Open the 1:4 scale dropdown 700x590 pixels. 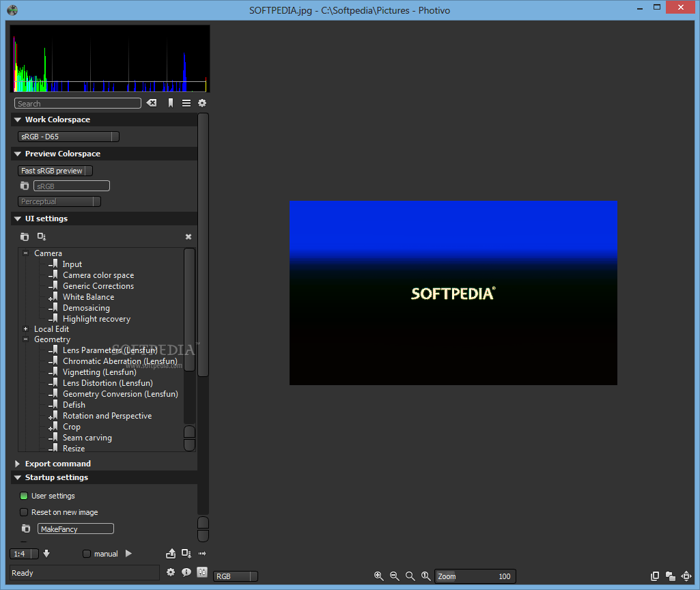[x=24, y=554]
